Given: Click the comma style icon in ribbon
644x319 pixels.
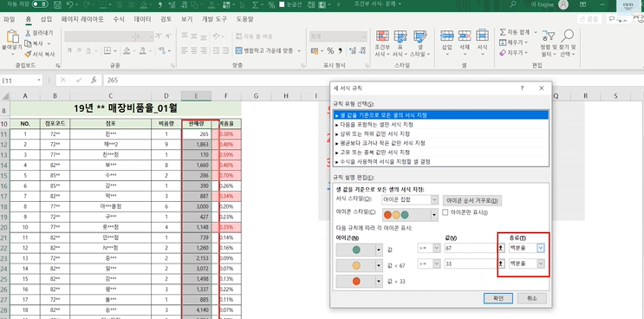Looking at the screenshot, I should point(340,51).
